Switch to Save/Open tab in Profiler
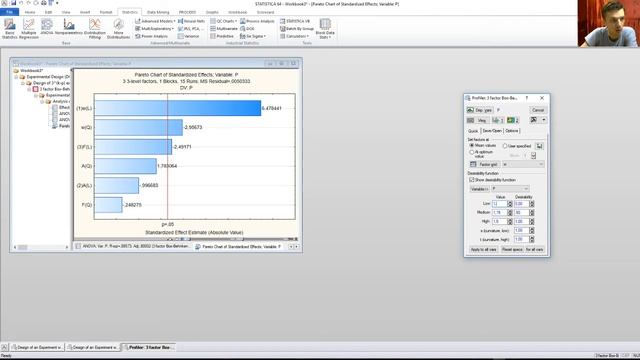 point(492,131)
